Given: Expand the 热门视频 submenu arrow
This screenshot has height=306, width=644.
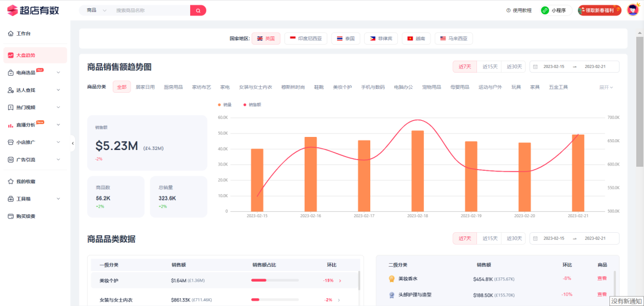Looking at the screenshot, I should pos(58,108).
